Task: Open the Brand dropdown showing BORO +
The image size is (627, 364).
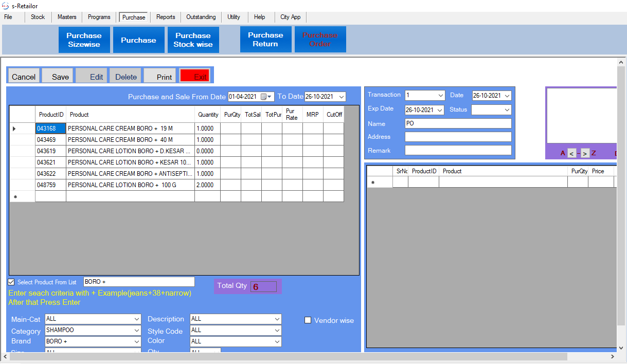Action: (136, 342)
